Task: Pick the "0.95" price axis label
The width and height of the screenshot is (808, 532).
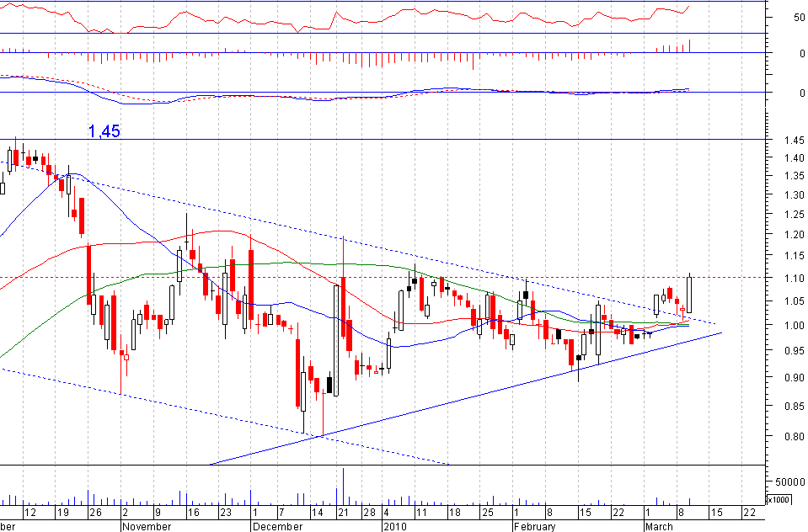Action: click(x=794, y=351)
